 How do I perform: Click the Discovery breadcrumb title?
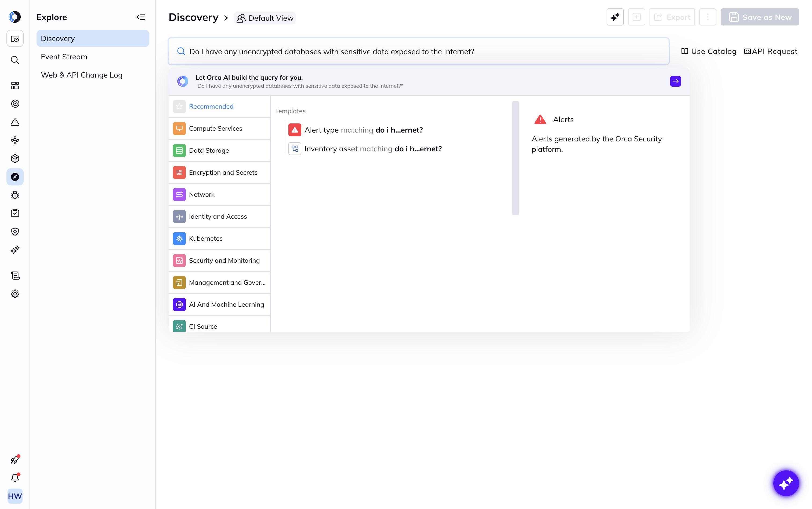193,17
